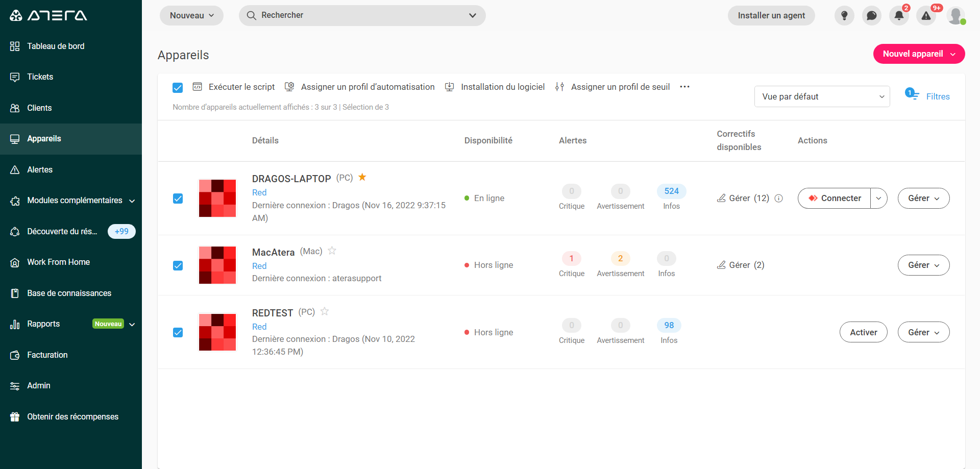Click Installer un agent button
Image resolution: width=980 pixels, height=469 pixels.
pos(771,15)
